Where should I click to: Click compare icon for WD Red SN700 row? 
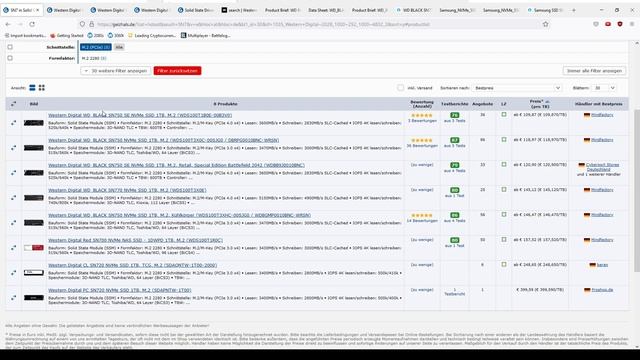point(13,248)
